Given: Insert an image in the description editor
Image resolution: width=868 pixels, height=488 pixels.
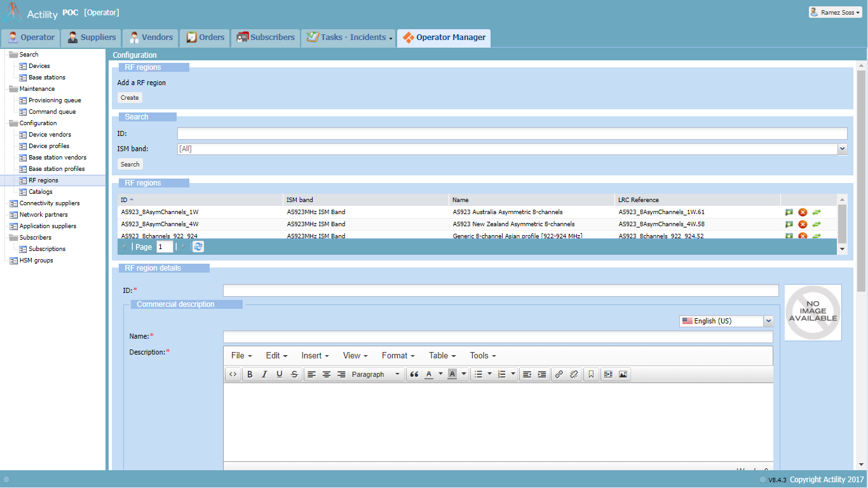Looking at the screenshot, I should coord(623,374).
